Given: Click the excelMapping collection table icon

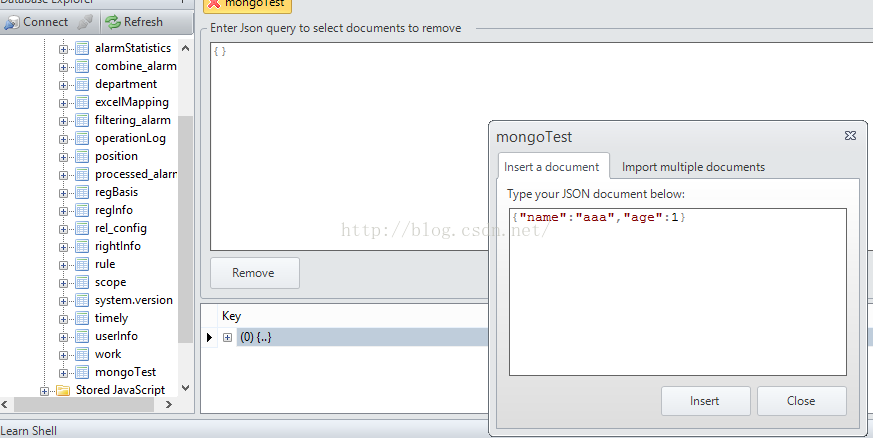Looking at the screenshot, I should pos(82,102).
